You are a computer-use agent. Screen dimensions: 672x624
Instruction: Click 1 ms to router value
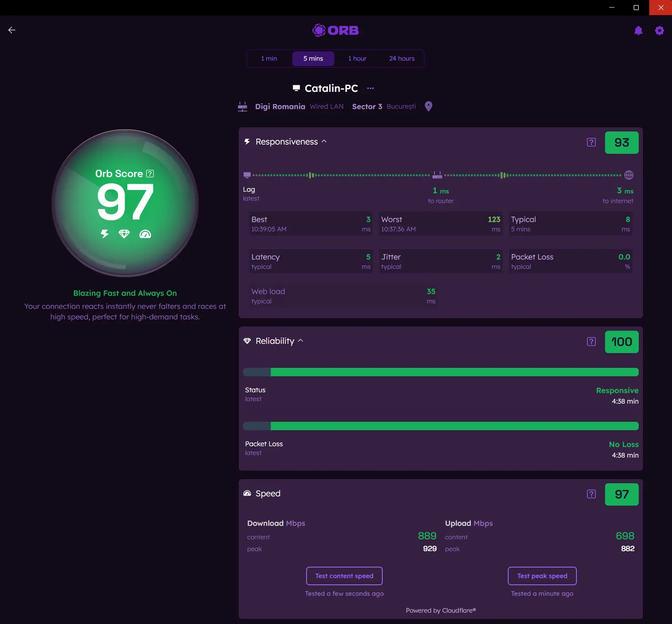tap(441, 191)
